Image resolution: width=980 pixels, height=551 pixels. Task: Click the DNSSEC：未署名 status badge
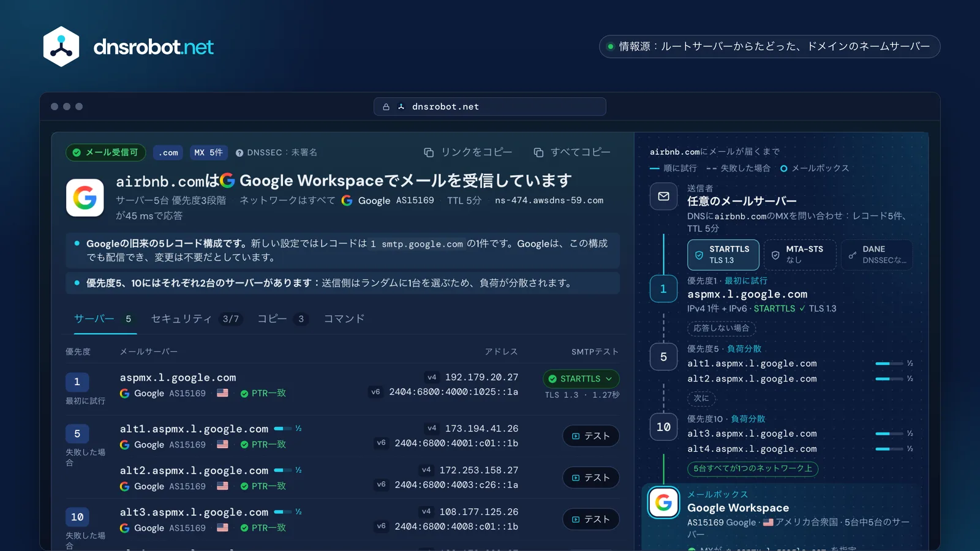click(276, 152)
